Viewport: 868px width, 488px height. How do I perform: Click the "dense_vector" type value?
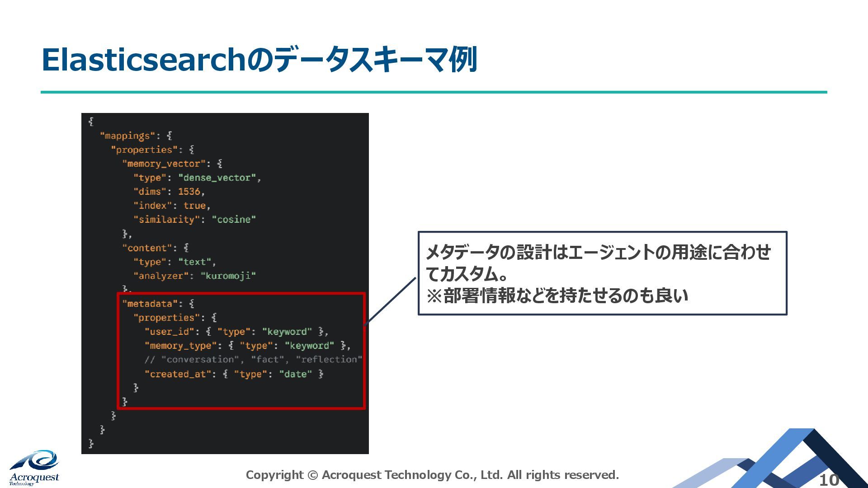[x=217, y=178]
